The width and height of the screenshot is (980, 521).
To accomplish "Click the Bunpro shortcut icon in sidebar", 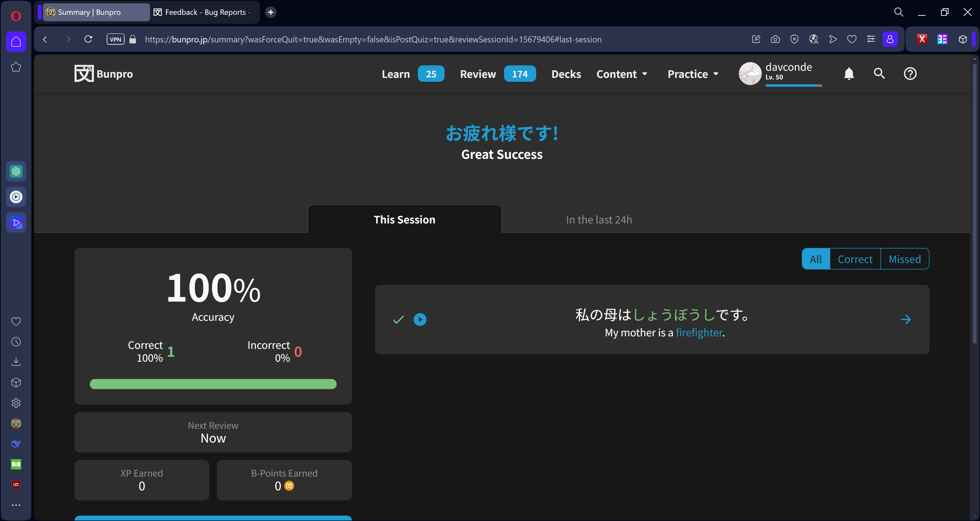I will (16, 423).
